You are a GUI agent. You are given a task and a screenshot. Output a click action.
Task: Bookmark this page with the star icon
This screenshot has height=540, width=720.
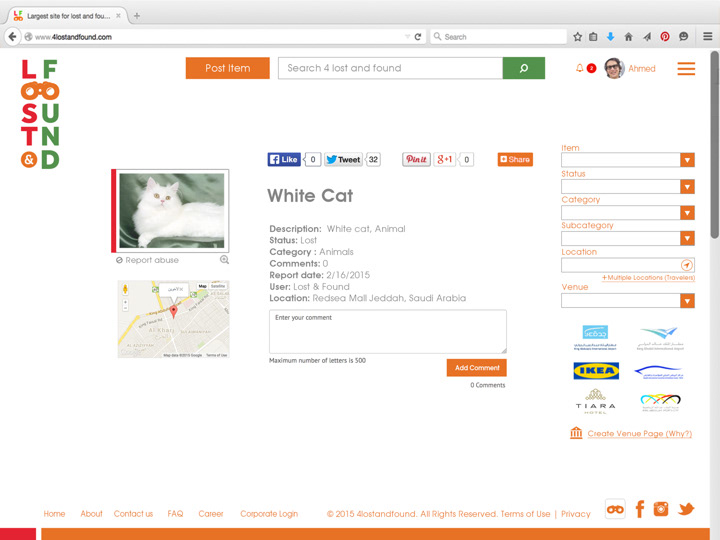coord(577,37)
